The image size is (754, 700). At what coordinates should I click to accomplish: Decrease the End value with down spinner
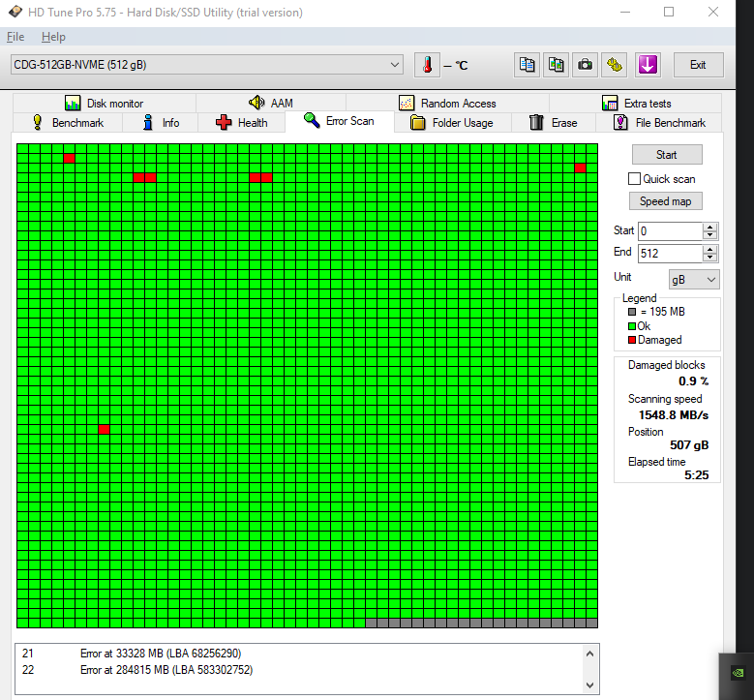[709, 258]
